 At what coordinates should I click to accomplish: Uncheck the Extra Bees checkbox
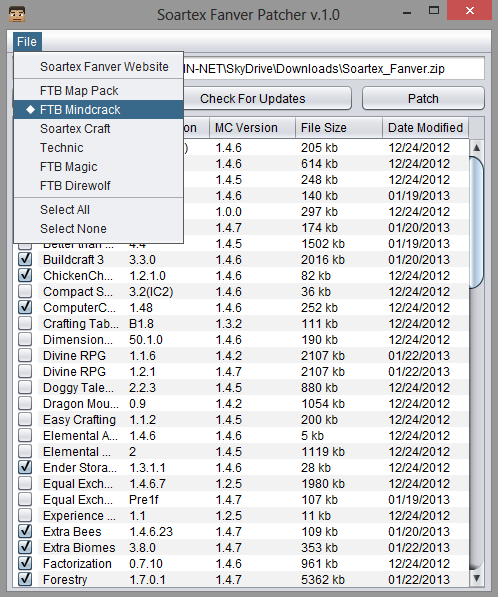pyautogui.click(x=25, y=531)
